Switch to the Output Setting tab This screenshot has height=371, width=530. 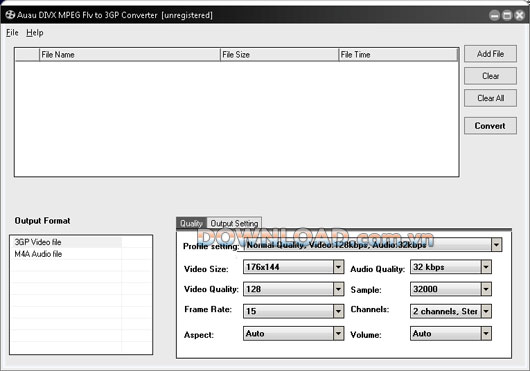point(234,223)
